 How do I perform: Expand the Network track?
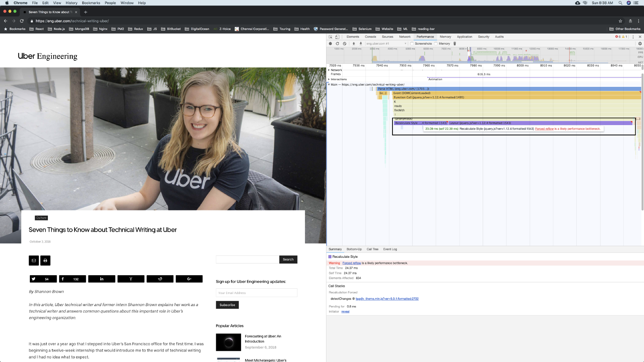(x=329, y=70)
